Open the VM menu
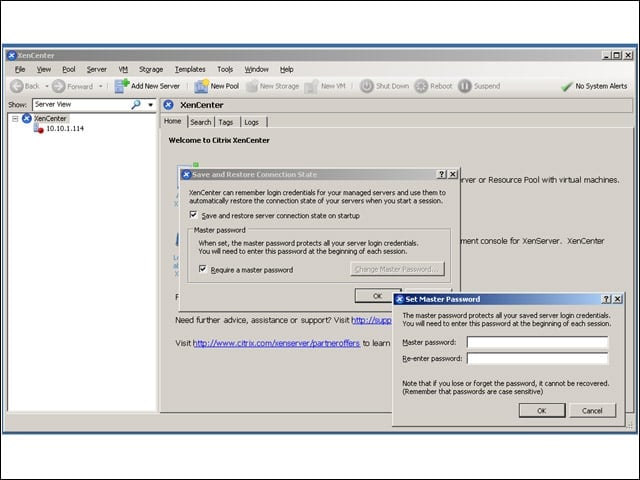The height and width of the screenshot is (480, 640). (x=123, y=69)
